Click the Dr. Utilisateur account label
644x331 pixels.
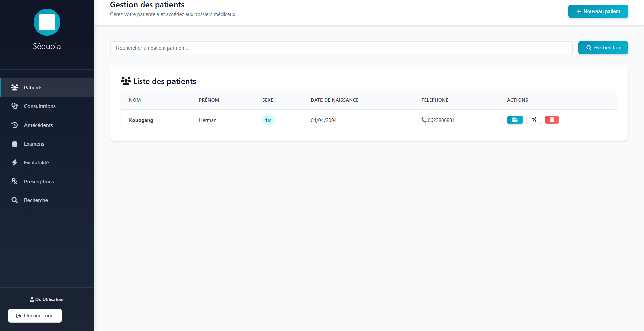[x=47, y=299]
